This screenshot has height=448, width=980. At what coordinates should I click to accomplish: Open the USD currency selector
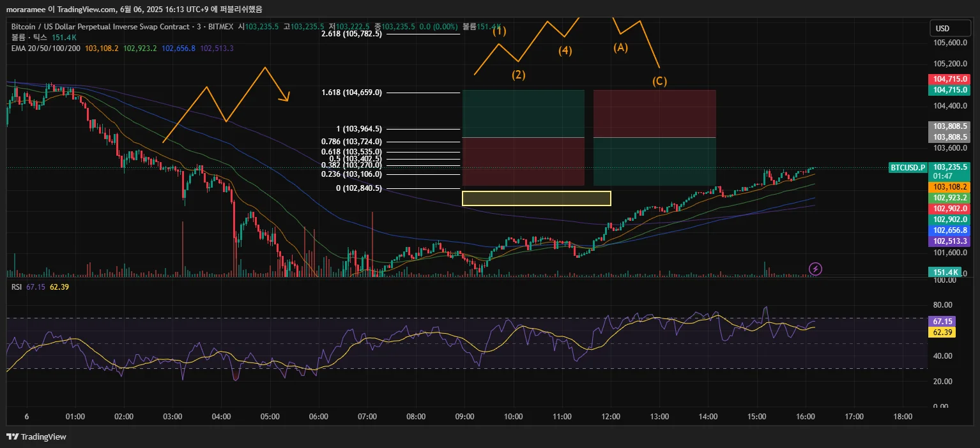pos(942,29)
